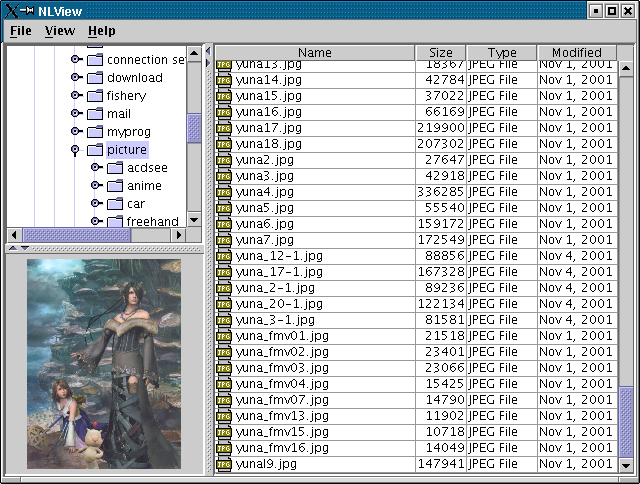
Task: Expand the acdsee subfolder node
Action: coord(96,168)
